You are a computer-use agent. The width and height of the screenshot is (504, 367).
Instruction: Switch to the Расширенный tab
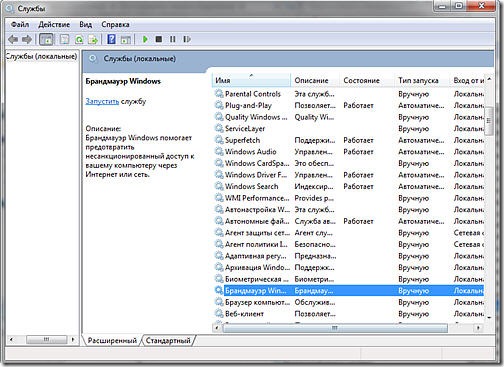(x=112, y=340)
